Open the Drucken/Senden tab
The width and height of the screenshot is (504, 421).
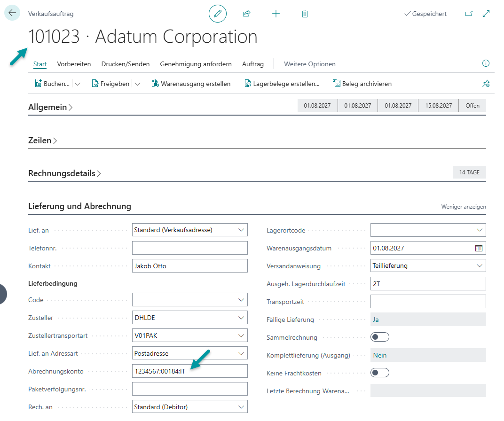(x=126, y=64)
